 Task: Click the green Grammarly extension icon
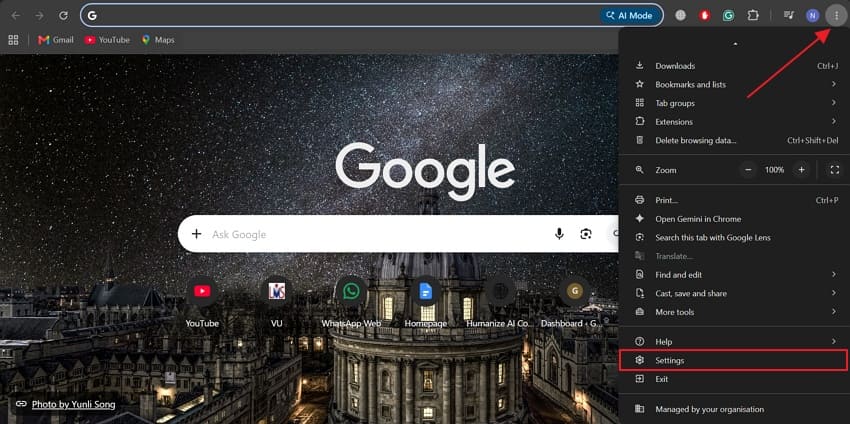(729, 16)
